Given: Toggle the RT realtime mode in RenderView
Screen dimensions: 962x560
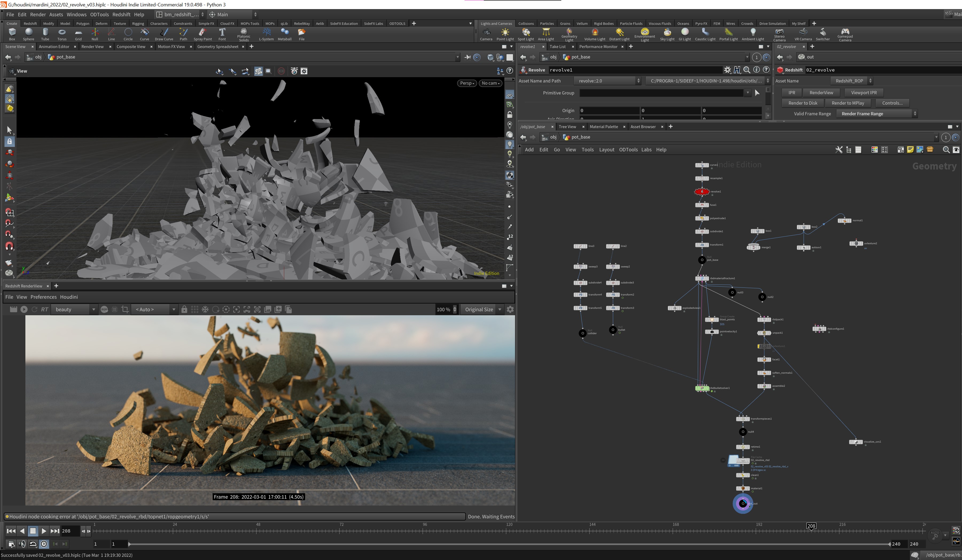Looking at the screenshot, I should coord(45,309).
